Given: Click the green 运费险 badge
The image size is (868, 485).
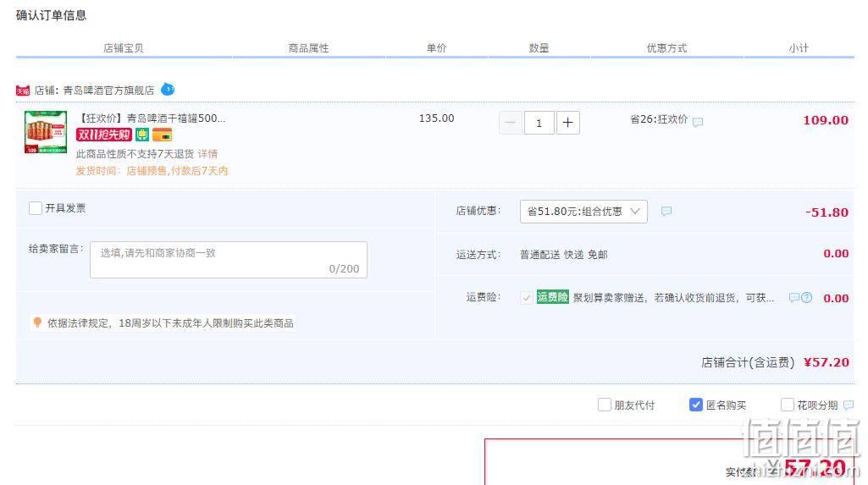Looking at the screenshot, I should pyautogui.click(x=552, y=297).
